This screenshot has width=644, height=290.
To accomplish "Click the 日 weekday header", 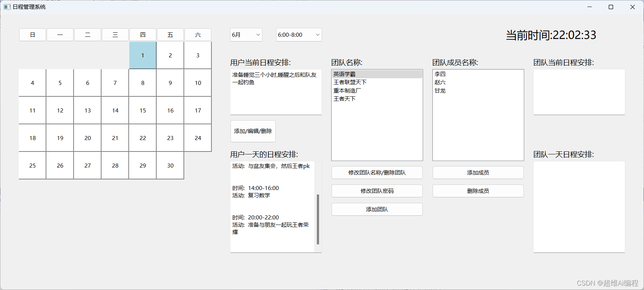I will [x=32, y=35].
